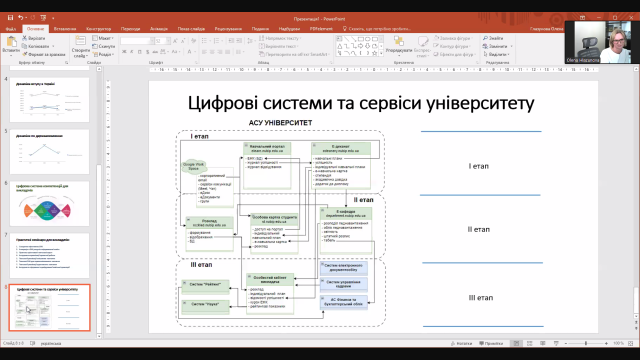640x360 pixels.
Task: Switch to the Анімація tab
Action: pyautogui.click(x=159, y=29)
